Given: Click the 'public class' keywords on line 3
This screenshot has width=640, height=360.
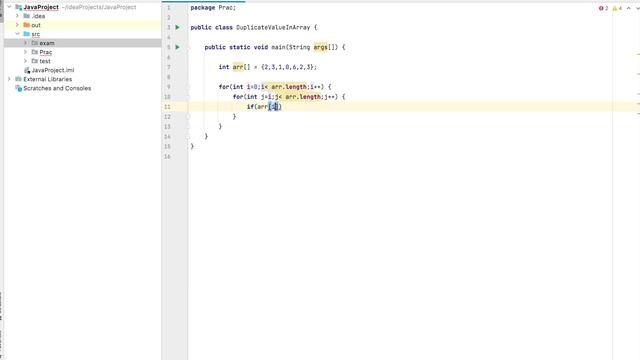Looking at the screenshot, I should pyautogui.click(x=211, y=27).
